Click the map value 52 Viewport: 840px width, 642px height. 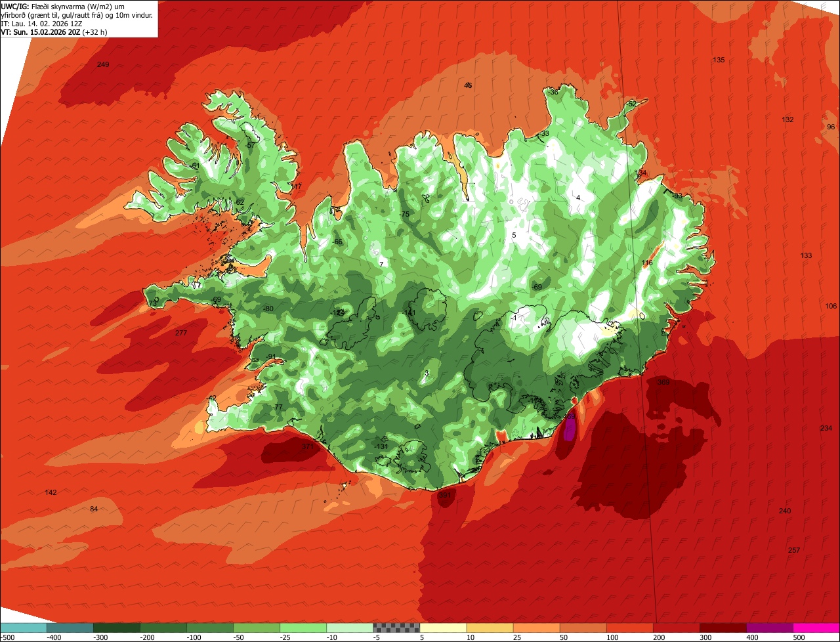click(633, 104)
